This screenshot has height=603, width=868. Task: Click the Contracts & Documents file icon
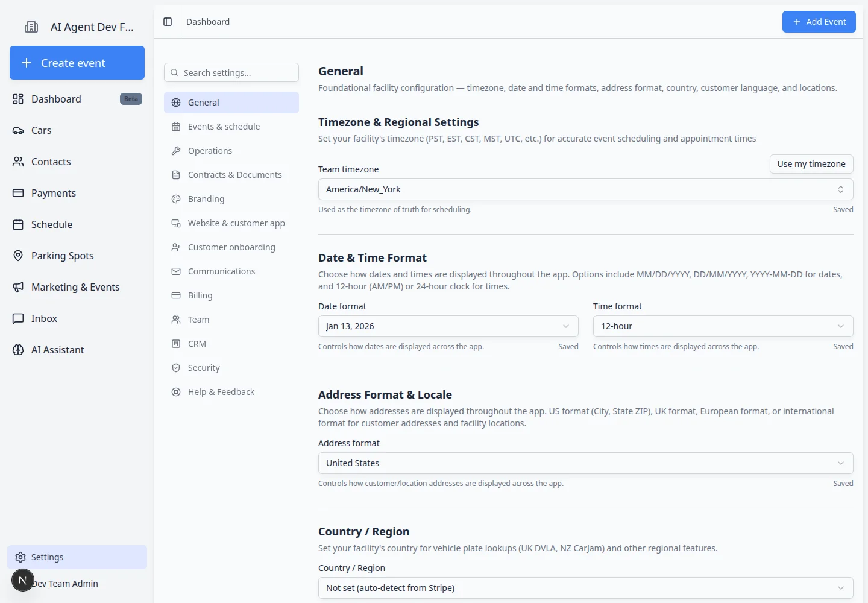pyautogui.click(x=176, y=175)
